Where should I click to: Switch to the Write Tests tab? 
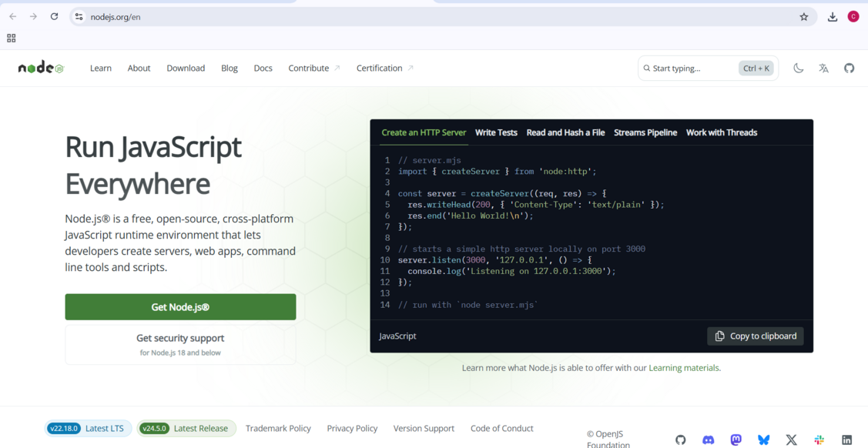click(496, 132)
